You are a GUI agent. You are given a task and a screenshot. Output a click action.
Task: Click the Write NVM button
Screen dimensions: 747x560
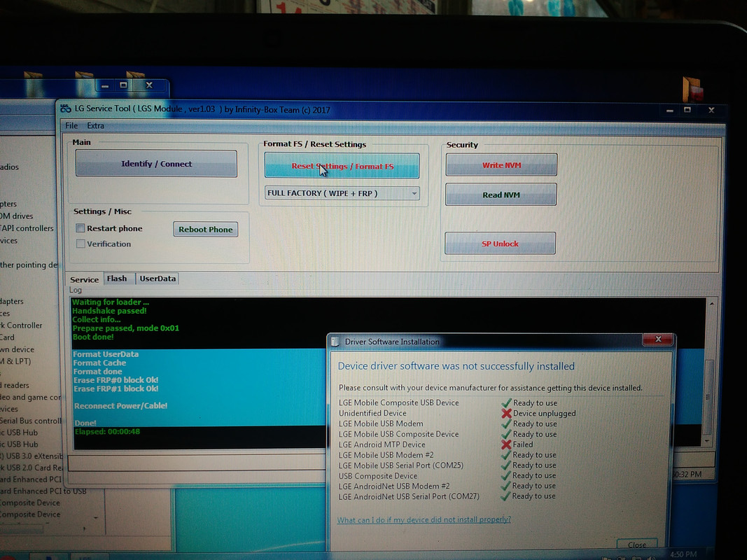(x=501, y=164)
